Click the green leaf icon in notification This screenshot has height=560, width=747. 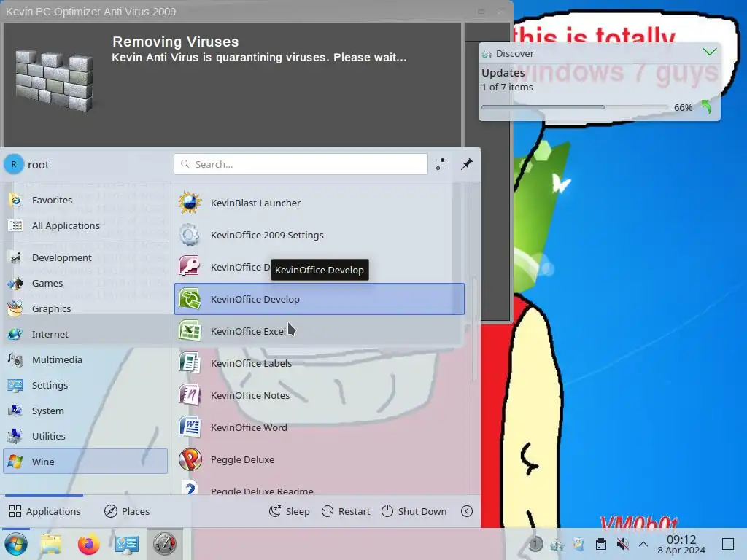pyautogui.click(x=706, y=107)
